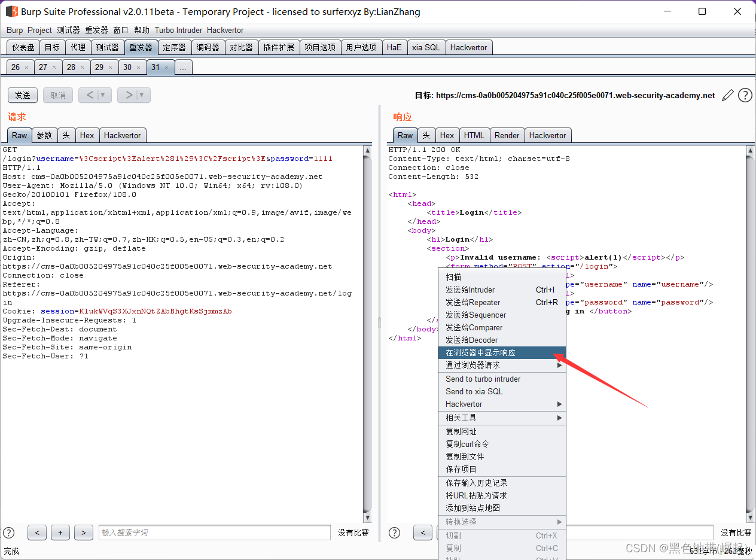Open the history back dropdown arrow
The height and width of the screenshot is (560, 756).
102,95
